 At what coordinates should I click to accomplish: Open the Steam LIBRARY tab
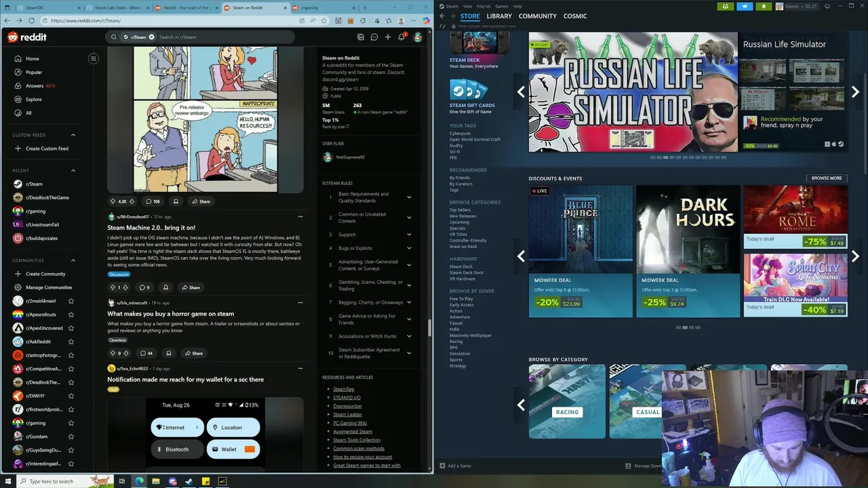click(x=499, y=16)
